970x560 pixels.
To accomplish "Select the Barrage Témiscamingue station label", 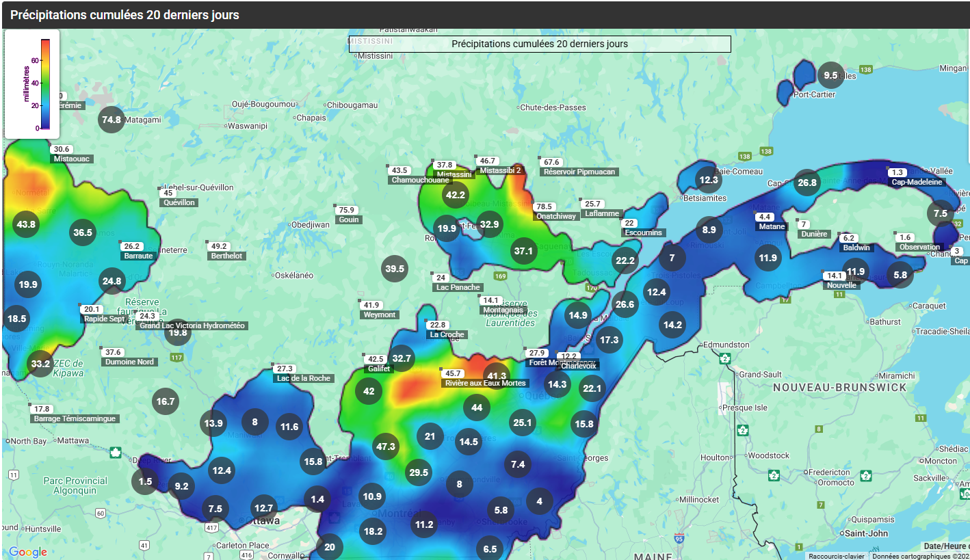I will pyautogui.click(x=75, y=418).
